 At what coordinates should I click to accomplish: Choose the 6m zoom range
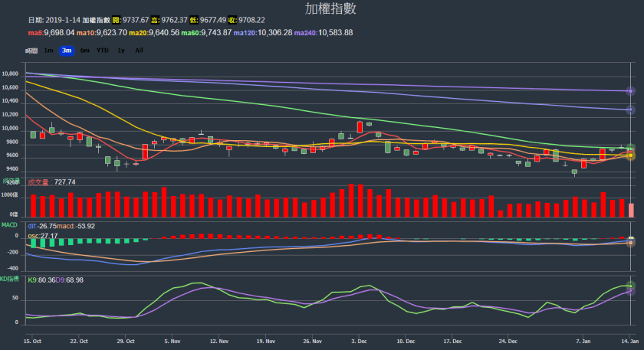[x=84, y=51]
